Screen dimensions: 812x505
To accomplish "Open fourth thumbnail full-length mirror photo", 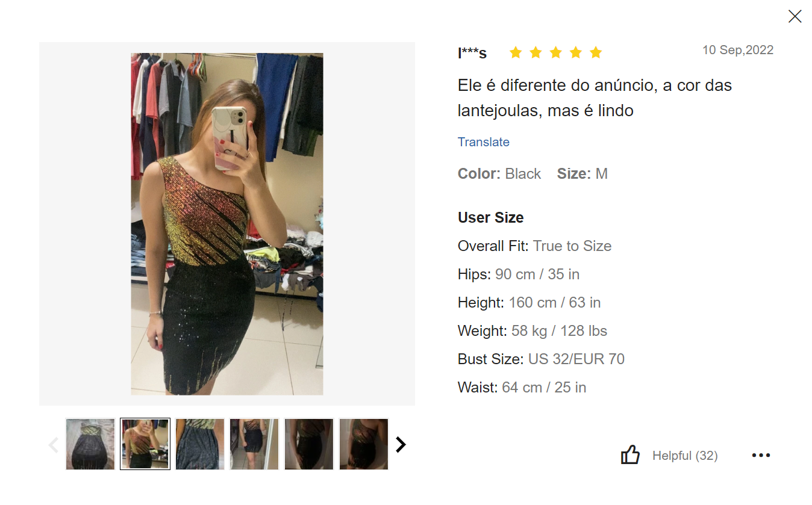I will 254,444.
